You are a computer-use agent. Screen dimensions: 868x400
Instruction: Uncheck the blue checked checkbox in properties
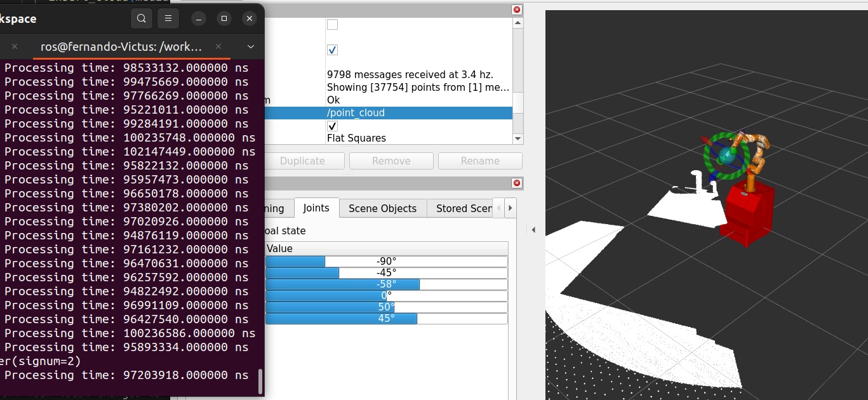pos(332,50)
